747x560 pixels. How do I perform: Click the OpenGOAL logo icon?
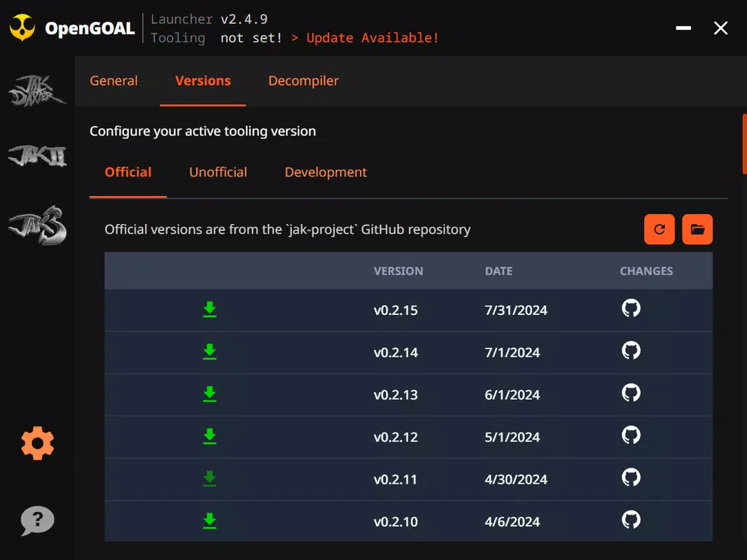[22, 28]
